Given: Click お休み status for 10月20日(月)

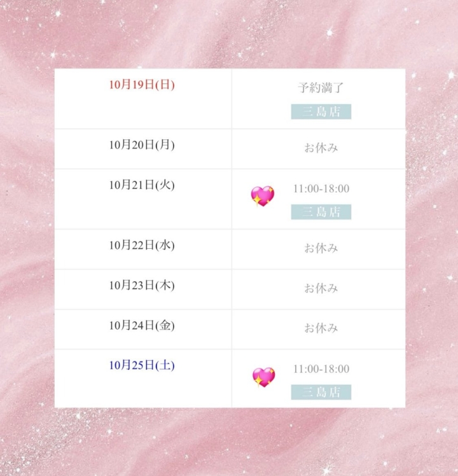Looking at the screenshot, I should click(x=321, y=148).
